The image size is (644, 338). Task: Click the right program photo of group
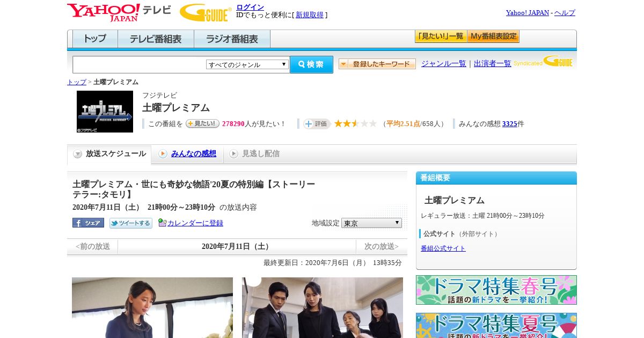click(323, 307)
